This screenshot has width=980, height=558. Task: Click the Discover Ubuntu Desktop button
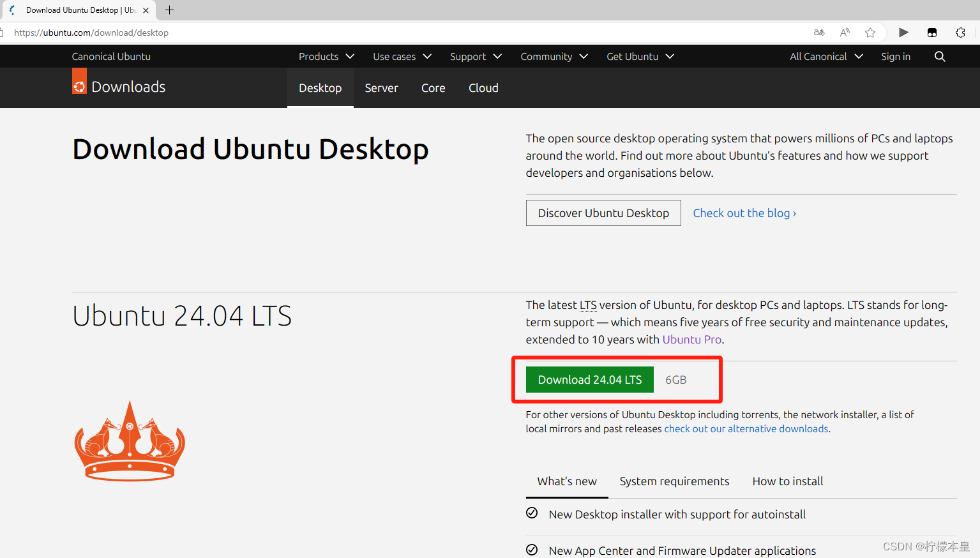tap(603, 213)
